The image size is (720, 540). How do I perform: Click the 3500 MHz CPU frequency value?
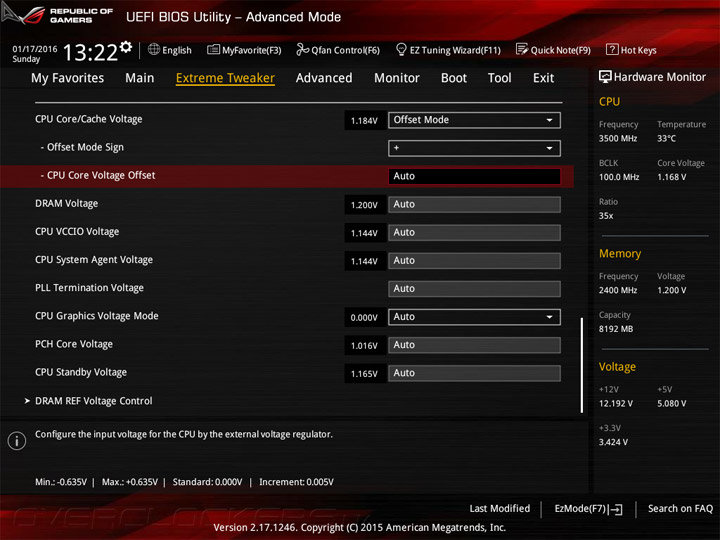(618, 138)
